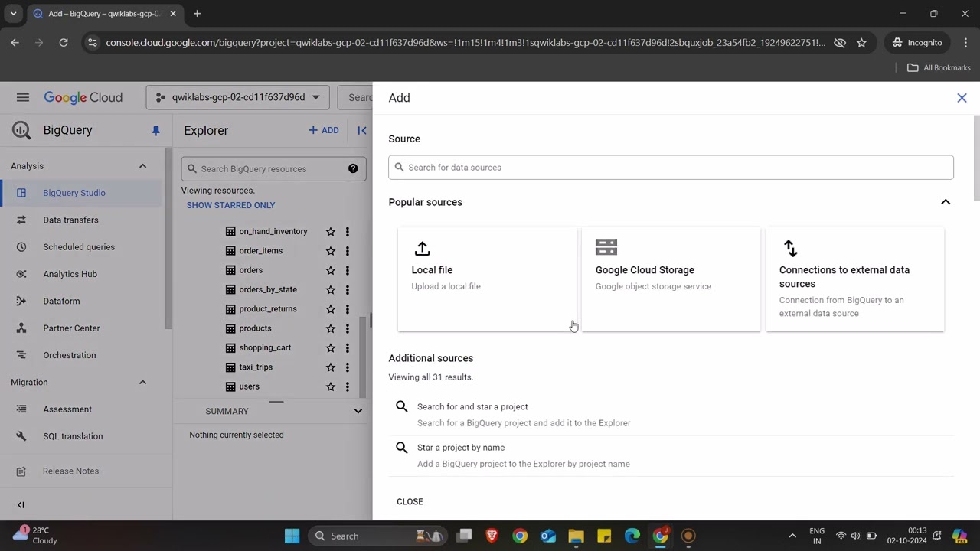Click the browser address bar
This screenshot has height=551, width=980.
[x=465, y=43]
